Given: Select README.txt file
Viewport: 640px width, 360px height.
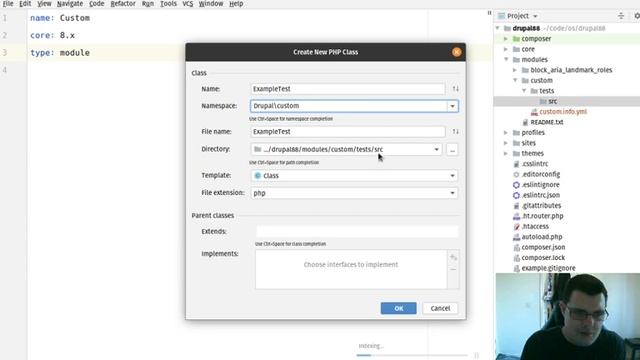Looking at the screenshot, I should [547, 122].
